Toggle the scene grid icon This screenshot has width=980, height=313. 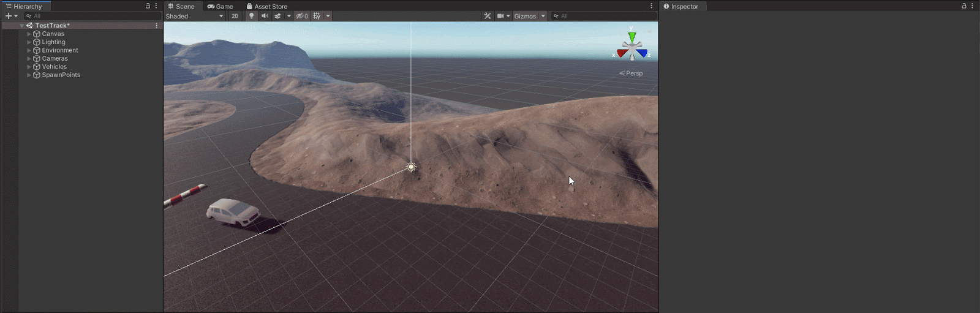317,16
